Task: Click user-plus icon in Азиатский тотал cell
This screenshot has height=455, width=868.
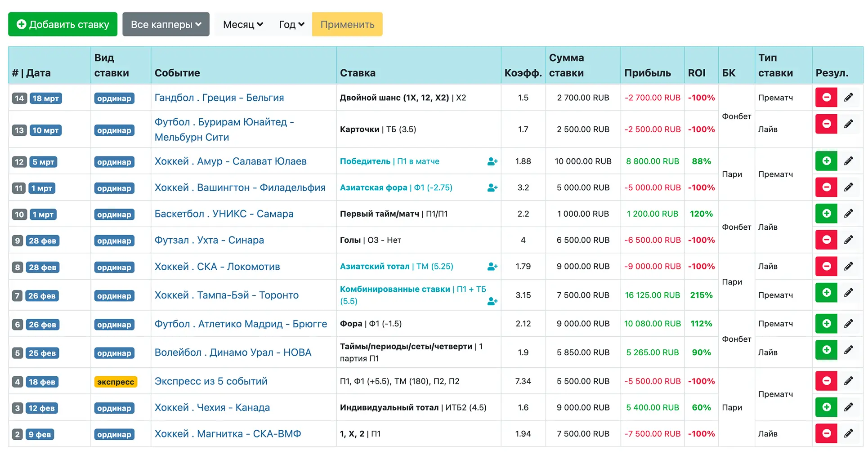Action: tap(492, 267)
